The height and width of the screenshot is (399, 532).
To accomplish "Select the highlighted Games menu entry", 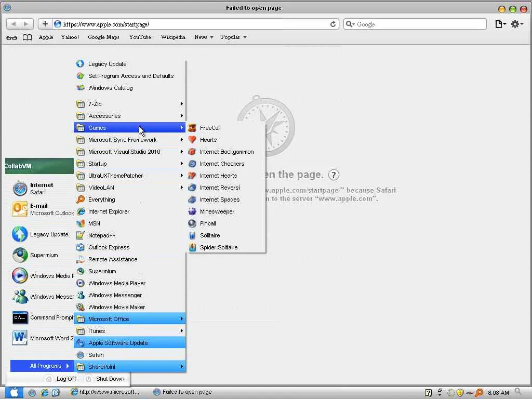I will (x=129, y=128).
